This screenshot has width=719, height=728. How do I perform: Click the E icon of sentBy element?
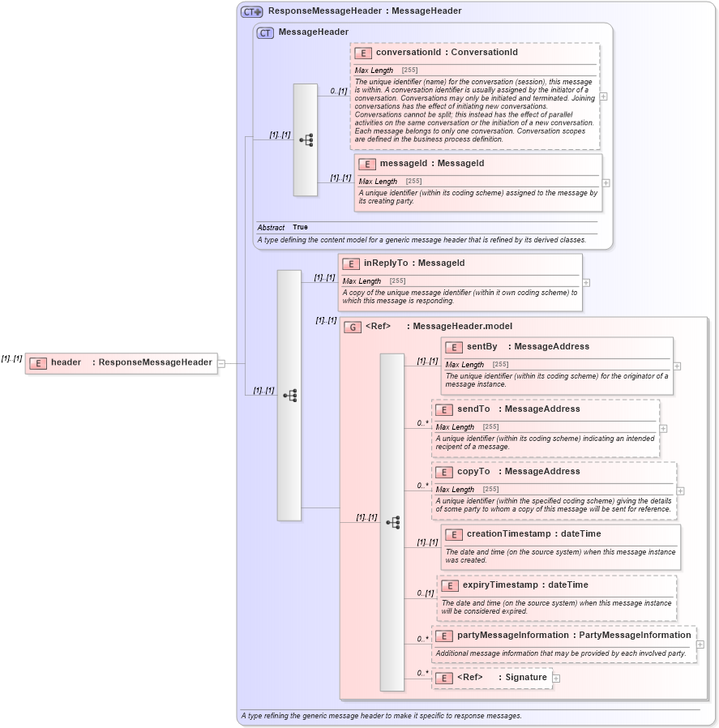[x=453, y=347]
